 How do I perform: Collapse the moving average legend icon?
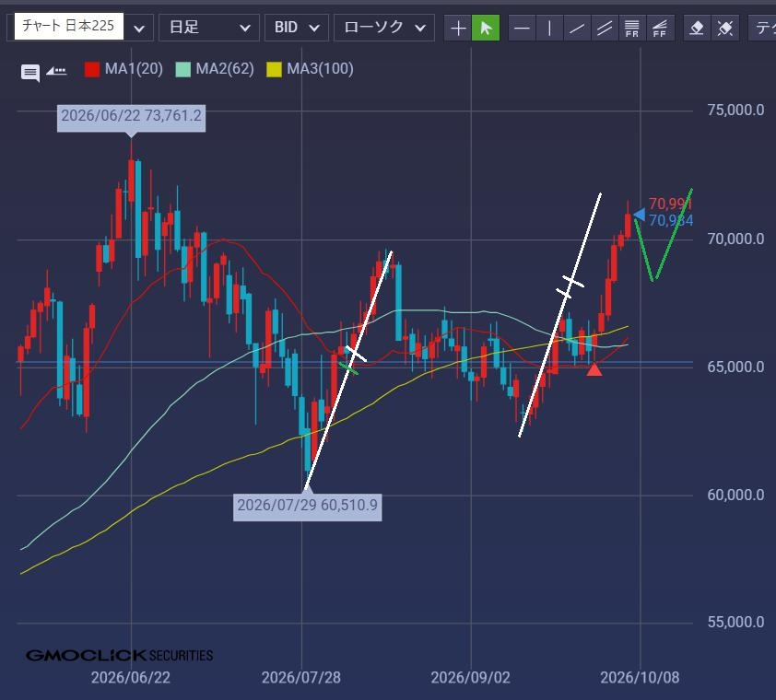pos(56,71)
